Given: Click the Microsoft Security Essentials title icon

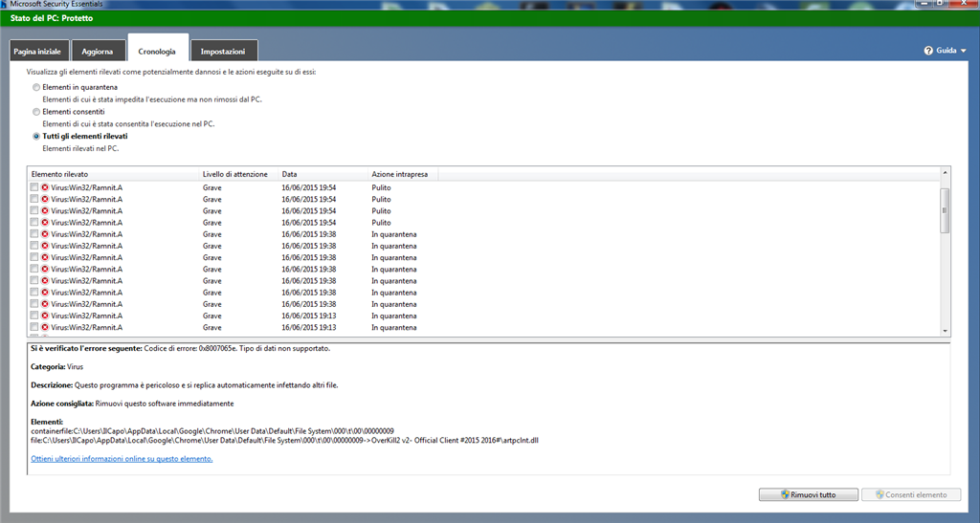Looking at the screenshot, I should point(4,4).
